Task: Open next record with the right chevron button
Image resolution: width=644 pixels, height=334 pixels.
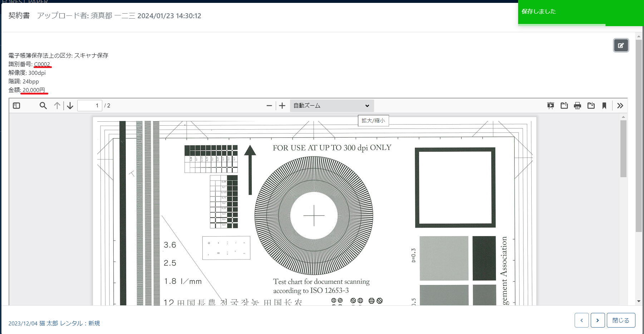Action: click(x=598, y=320)
